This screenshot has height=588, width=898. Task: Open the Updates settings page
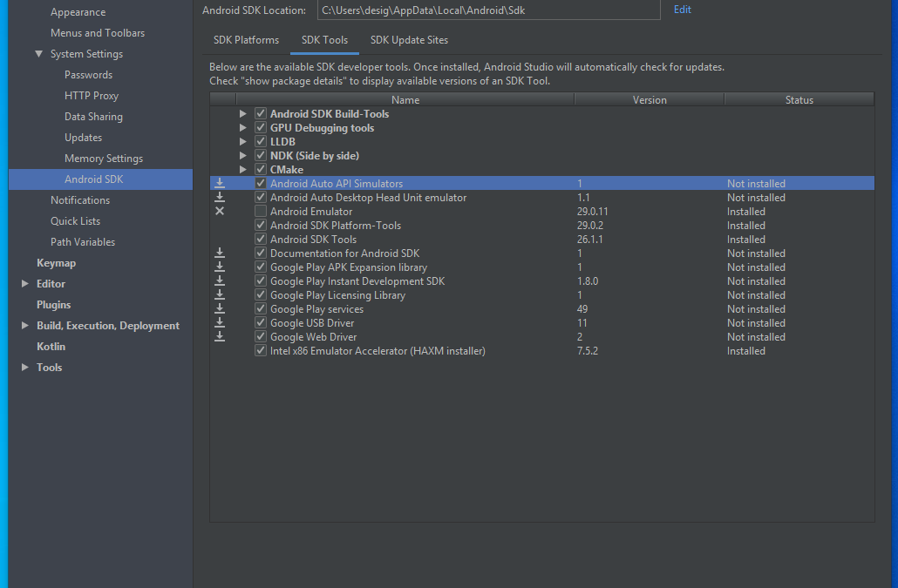pos(83,138)
